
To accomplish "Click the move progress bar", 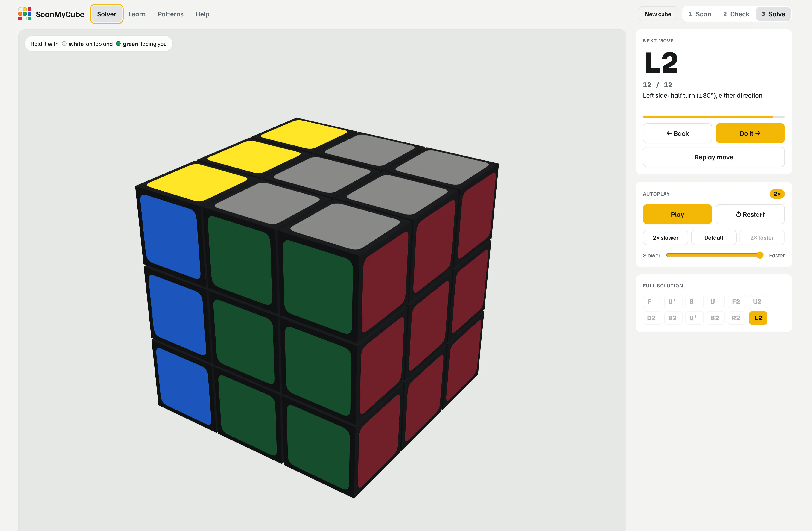I will pyautogui.click(x=714, y=116).
